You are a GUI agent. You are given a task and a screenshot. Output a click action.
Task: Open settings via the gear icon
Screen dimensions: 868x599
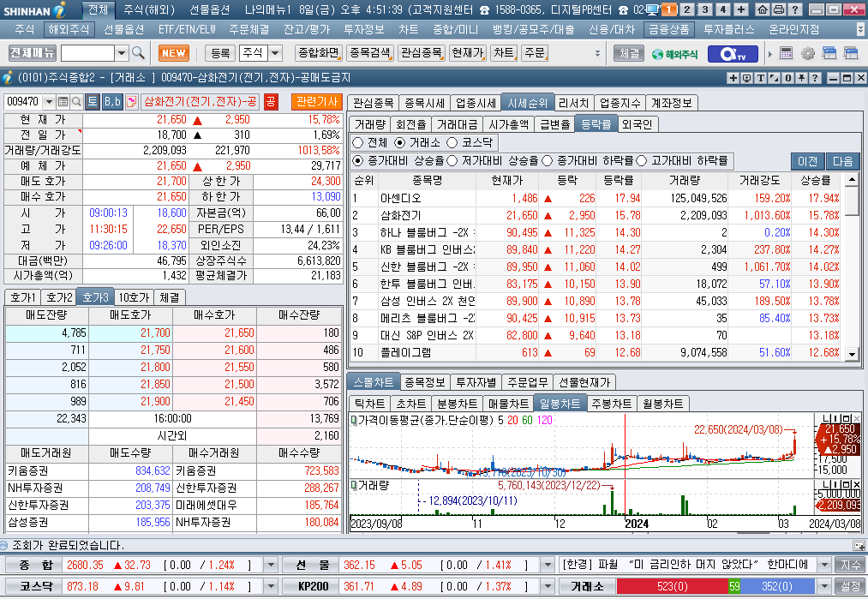tap(808, 53)
